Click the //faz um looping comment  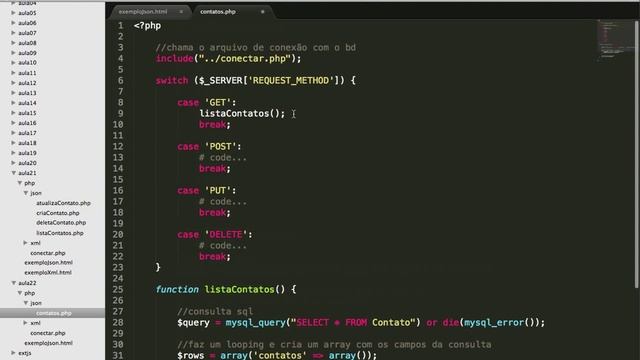click(334, 344)
